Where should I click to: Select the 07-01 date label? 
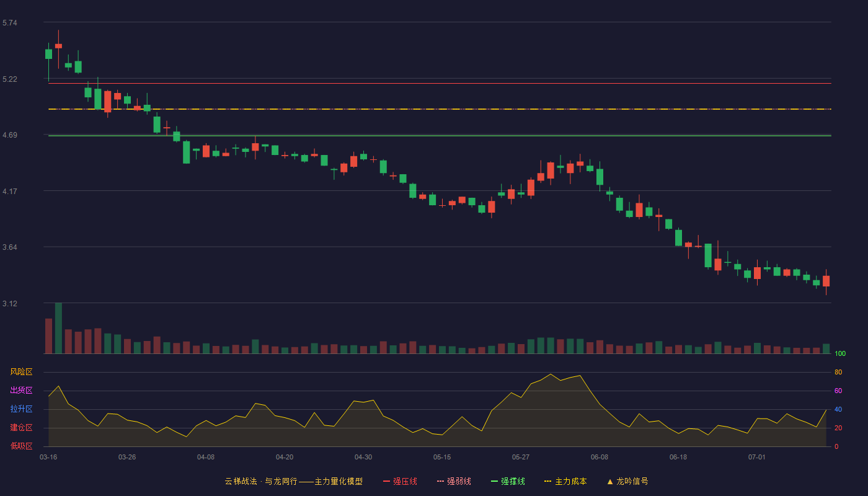pyautogui.click(x=757, y=457)
